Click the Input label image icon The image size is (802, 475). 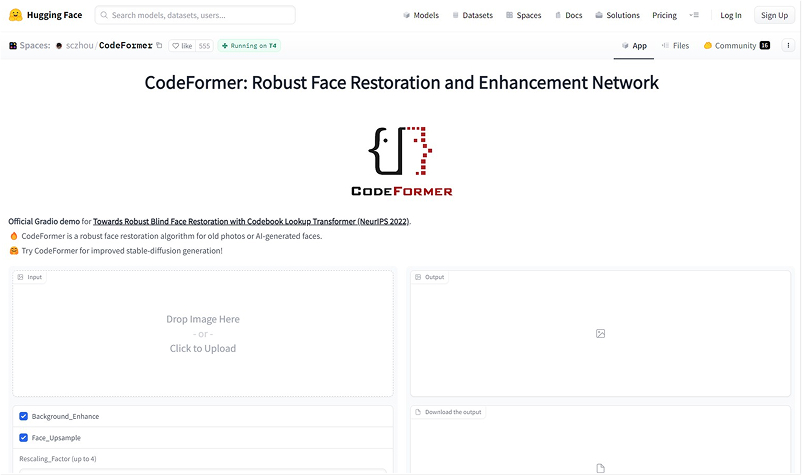pos(20,277)
